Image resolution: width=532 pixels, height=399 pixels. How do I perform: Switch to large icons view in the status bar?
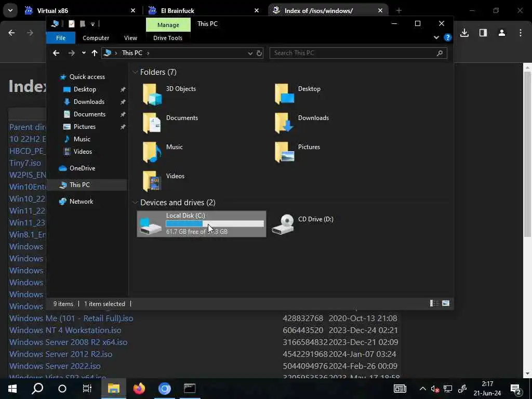click(x=446, y=303)
